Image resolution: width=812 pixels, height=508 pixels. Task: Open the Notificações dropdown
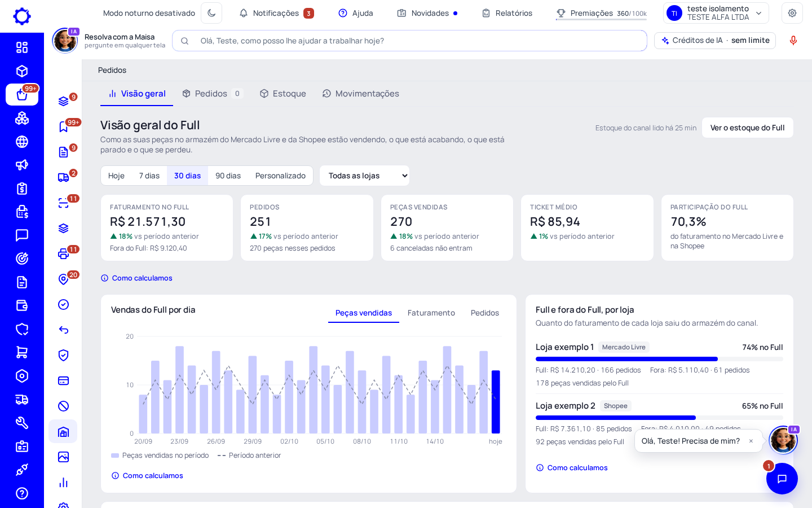pos(276,13)
